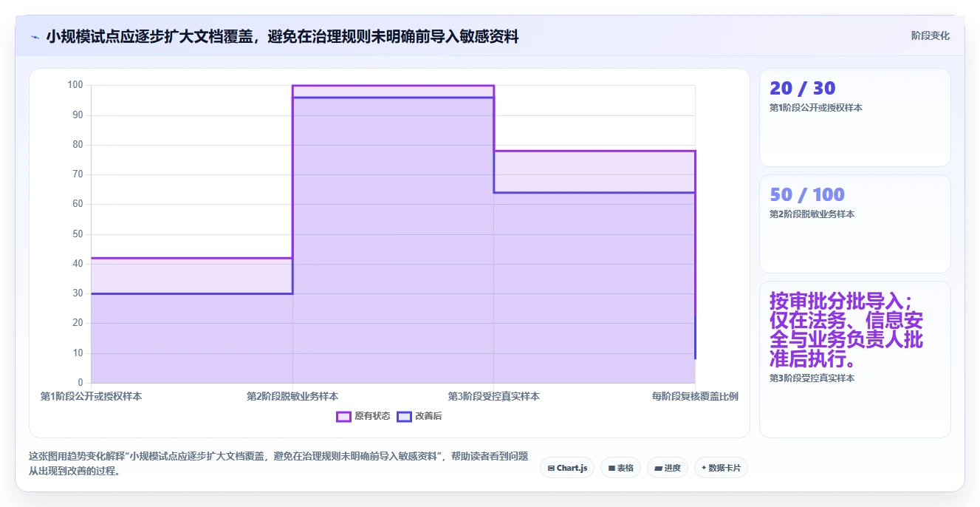This screenshot has width=980, height=507.
Task: Click x-axis label 第2阶段脱敏业务样本
Action: [292, 396]
